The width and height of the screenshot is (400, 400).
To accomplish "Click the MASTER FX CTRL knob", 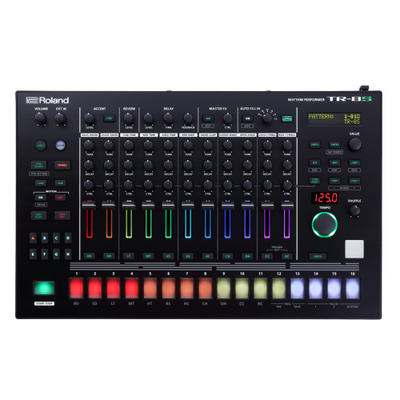I will pyautogui.click(x=228, y=118).
